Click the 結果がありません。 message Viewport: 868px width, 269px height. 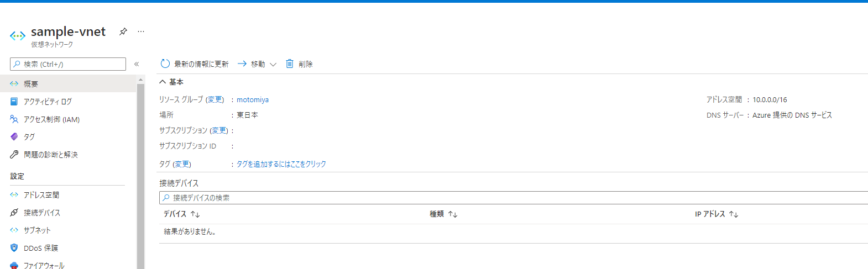click(x=190, y=232)
